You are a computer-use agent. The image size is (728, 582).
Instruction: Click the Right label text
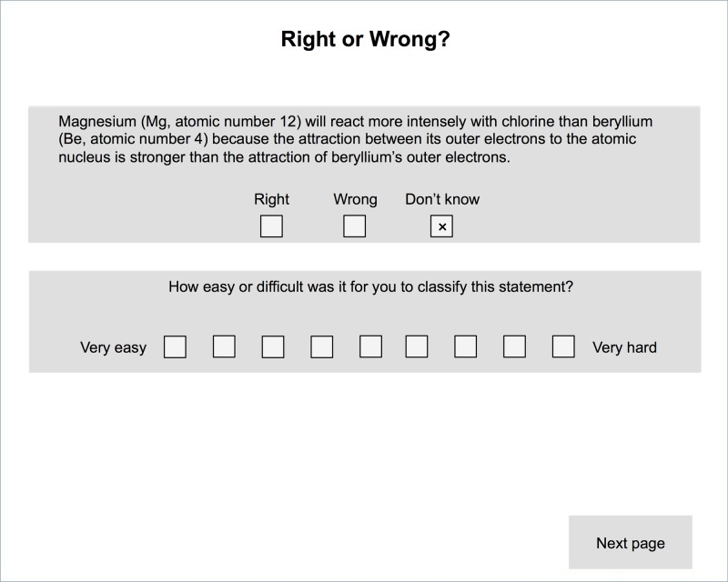point(271,199)
